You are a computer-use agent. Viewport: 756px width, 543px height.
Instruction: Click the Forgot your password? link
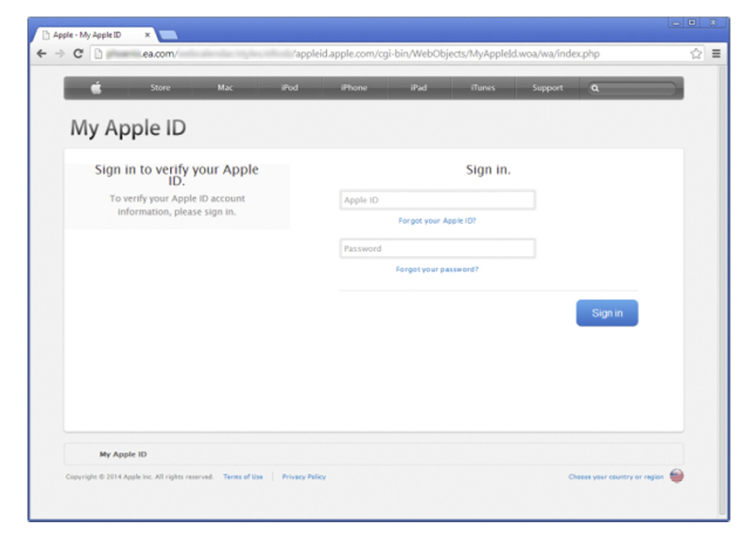point(437,269)
